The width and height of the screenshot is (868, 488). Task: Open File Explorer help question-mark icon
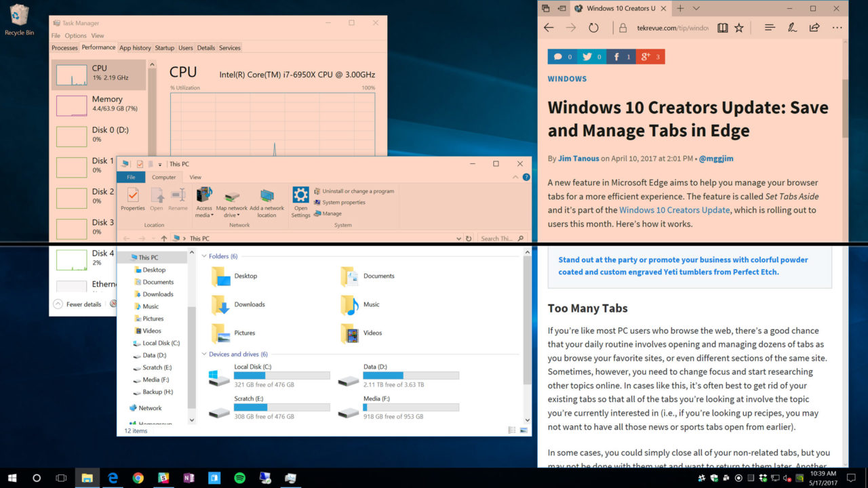tap(526, 177)
